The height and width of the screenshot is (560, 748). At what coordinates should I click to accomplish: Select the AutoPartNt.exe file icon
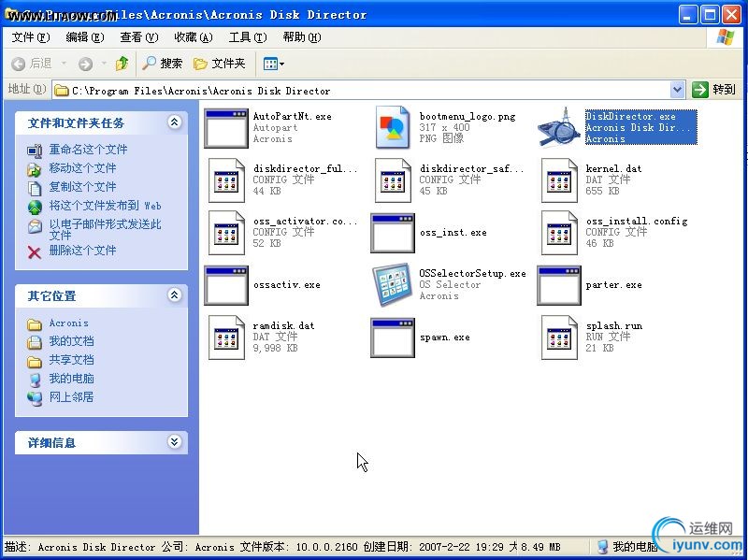[226, 128]
